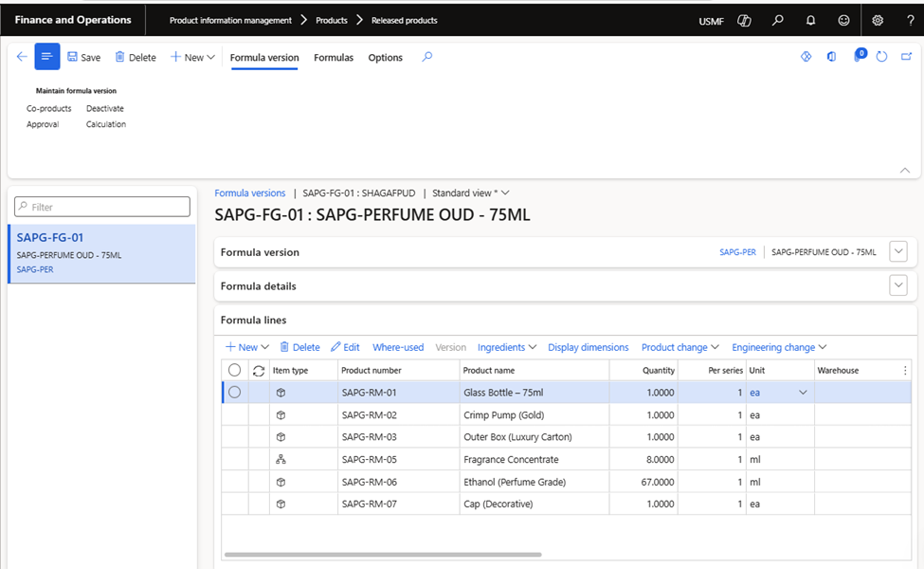Open the Formula versions link

[x=250, y=193]
